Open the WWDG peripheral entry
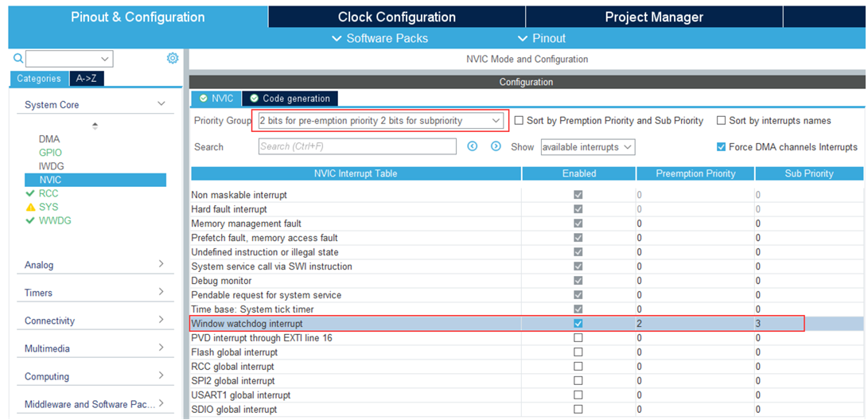868x420 pixels. [54, 220]
